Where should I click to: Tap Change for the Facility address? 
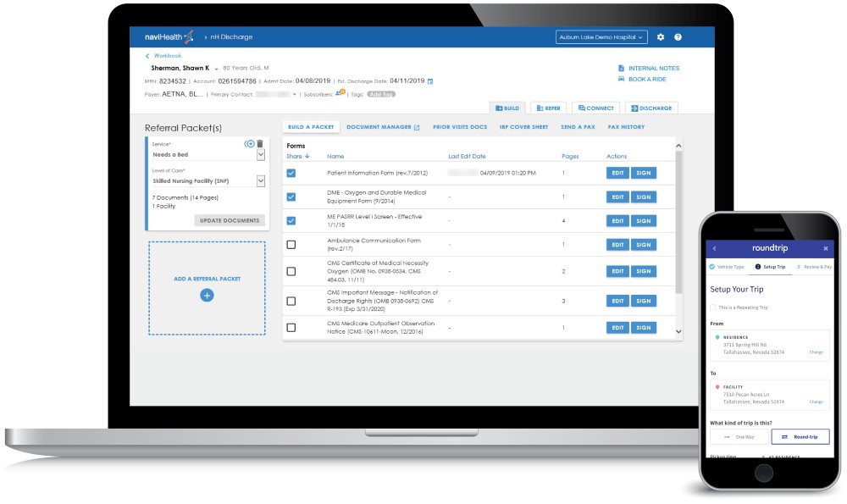coord(817,402)
